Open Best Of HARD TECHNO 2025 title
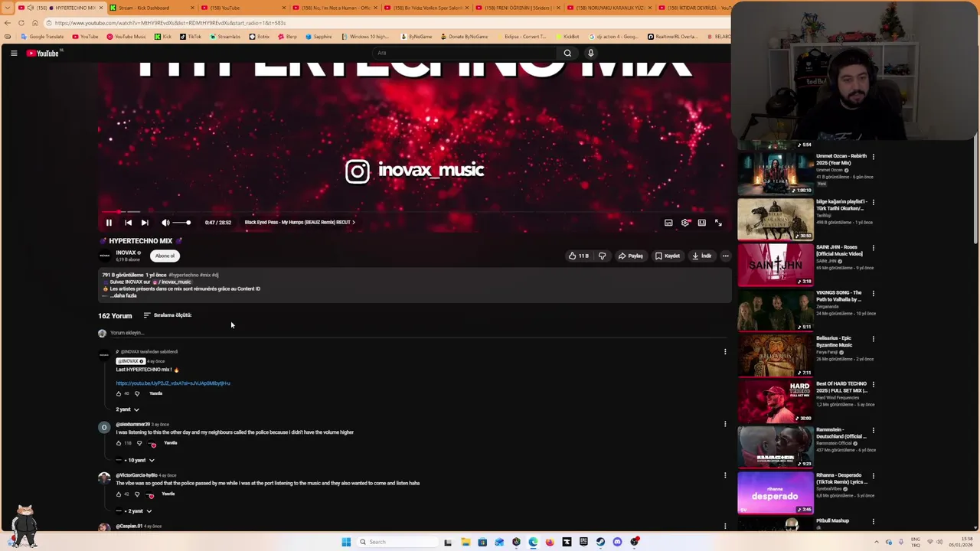This screenshot has width=980, height=551. [x=841, y=387]
